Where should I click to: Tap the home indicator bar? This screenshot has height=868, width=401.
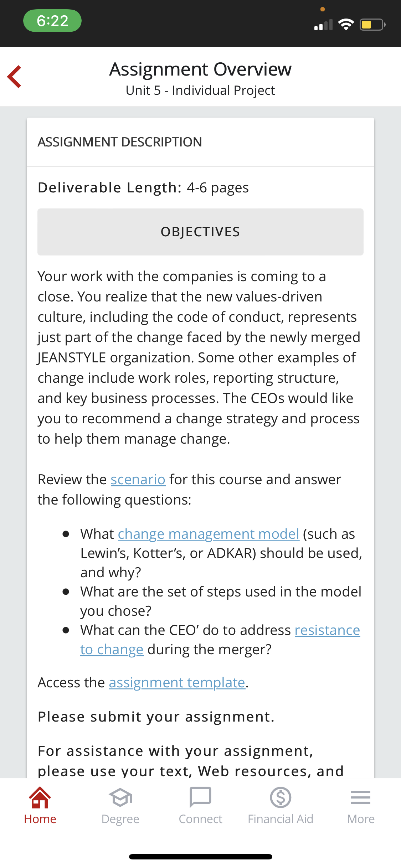pyautogui.click(x=200, y=857)
